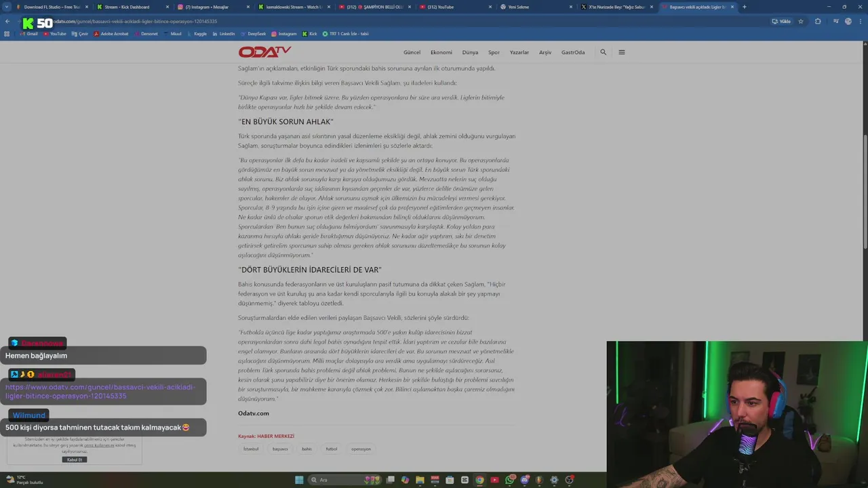Open the Yazarlar section
The width and height of the screenshot is (868, 488).
click(x=519, y=52)
